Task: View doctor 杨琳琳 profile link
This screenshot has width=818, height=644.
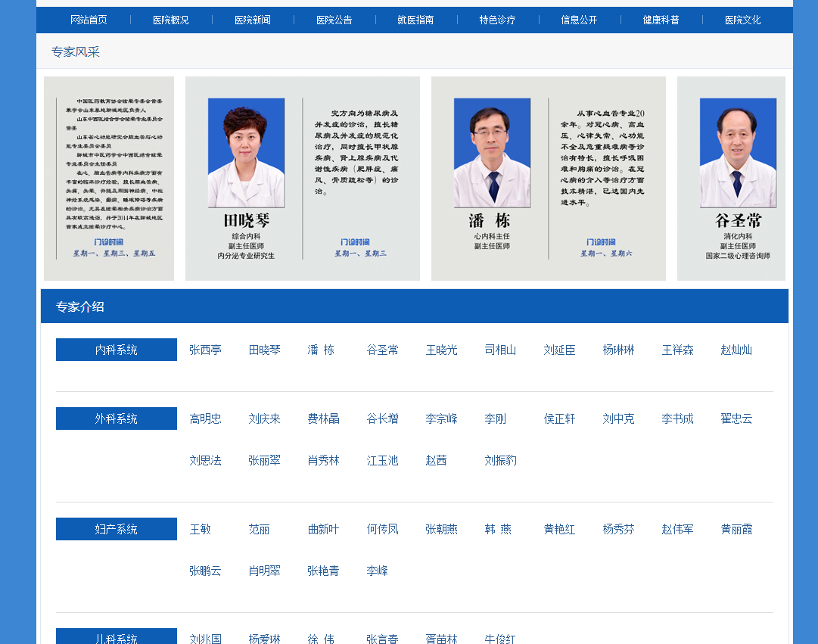Action: 618,350
